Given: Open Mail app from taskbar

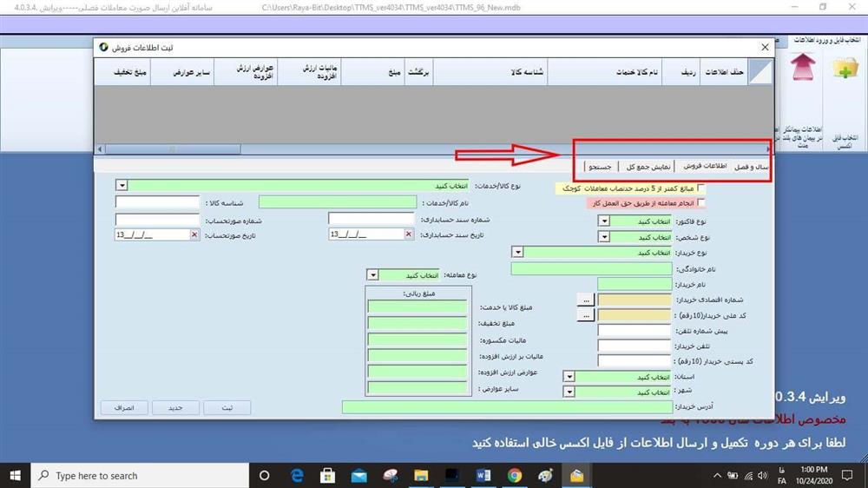Looking at the screenshot, I should 359,475.
